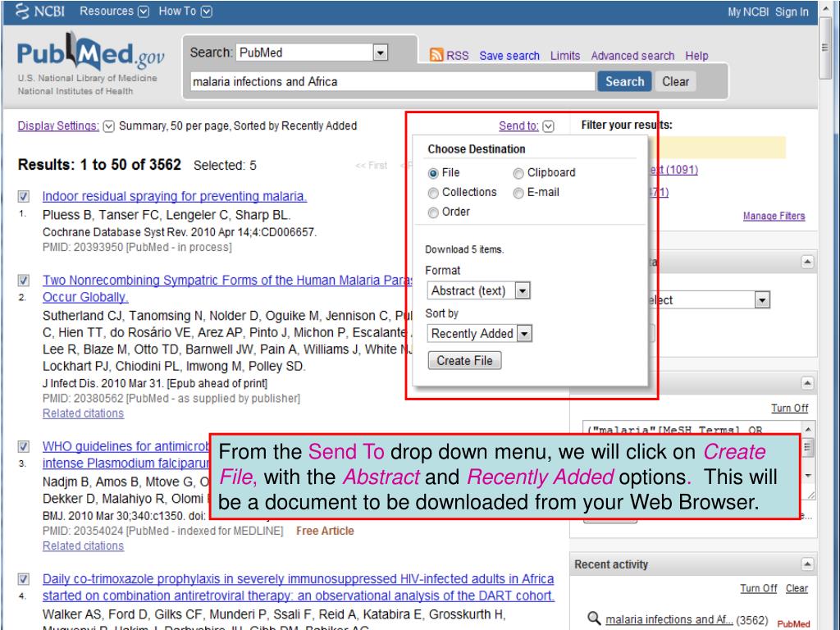
Task: Click the PubMed.gov logo
Action: point(90,52)
